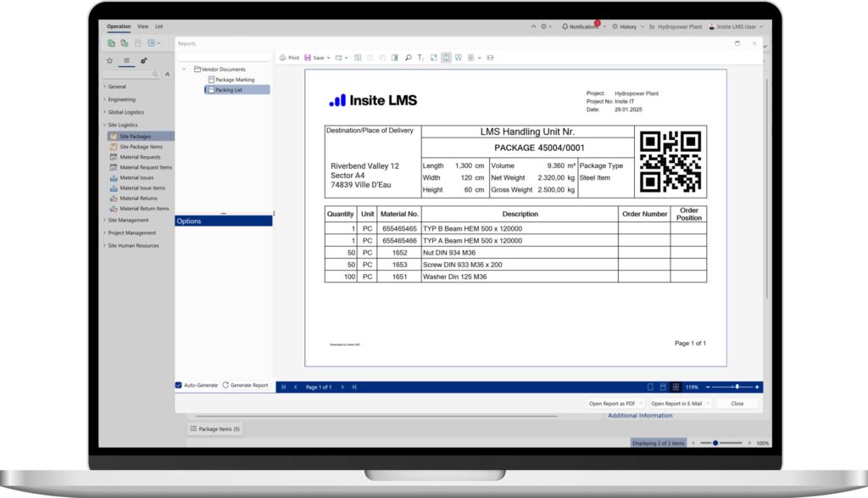
Task: Switch to the Operation menu tab
Action: pos(119,26)
